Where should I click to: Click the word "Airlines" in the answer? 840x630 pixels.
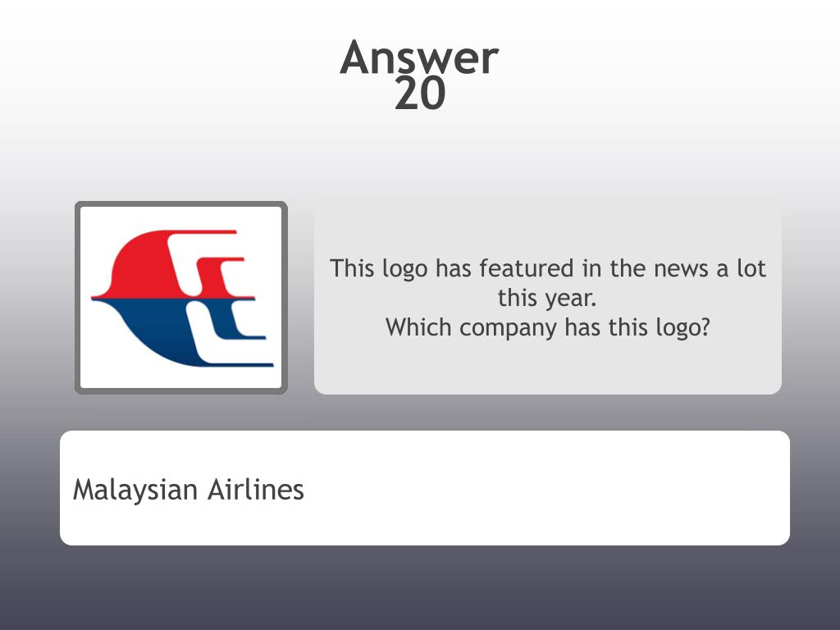(x=256, y=489)
